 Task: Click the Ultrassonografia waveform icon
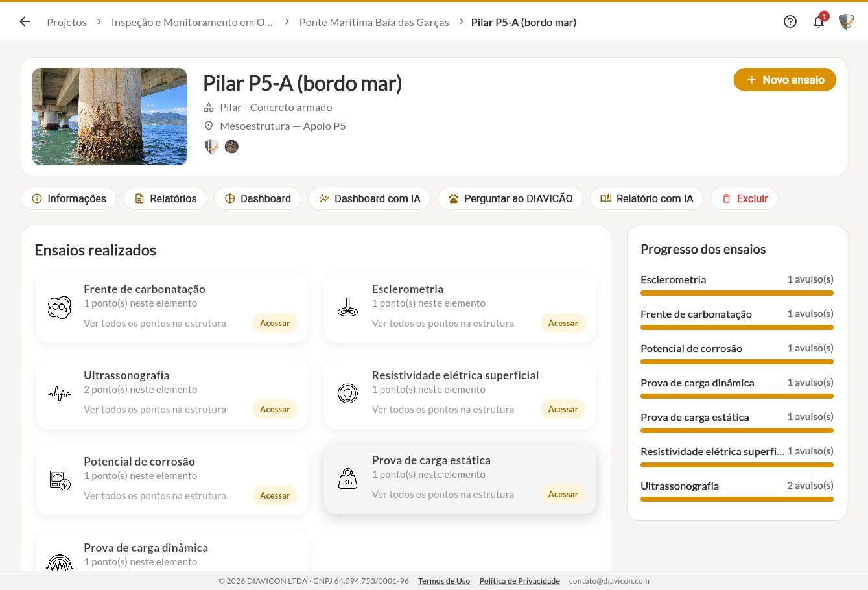coord(60,394)
